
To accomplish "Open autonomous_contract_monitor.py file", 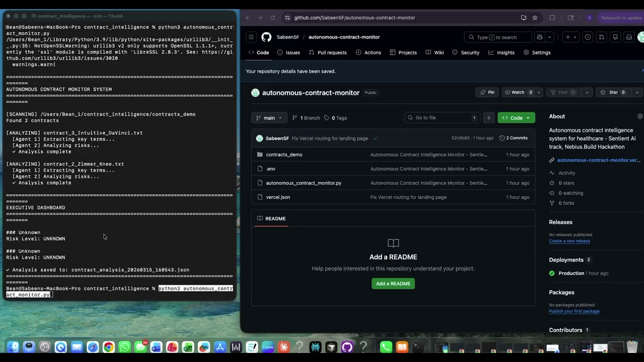I will point(304,183).
